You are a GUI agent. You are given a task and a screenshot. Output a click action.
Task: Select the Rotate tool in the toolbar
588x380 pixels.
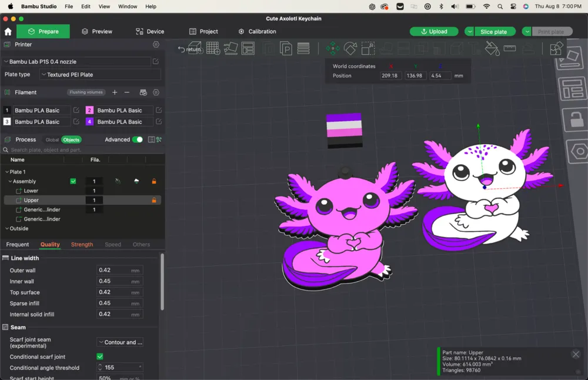(x=350, y=49)
